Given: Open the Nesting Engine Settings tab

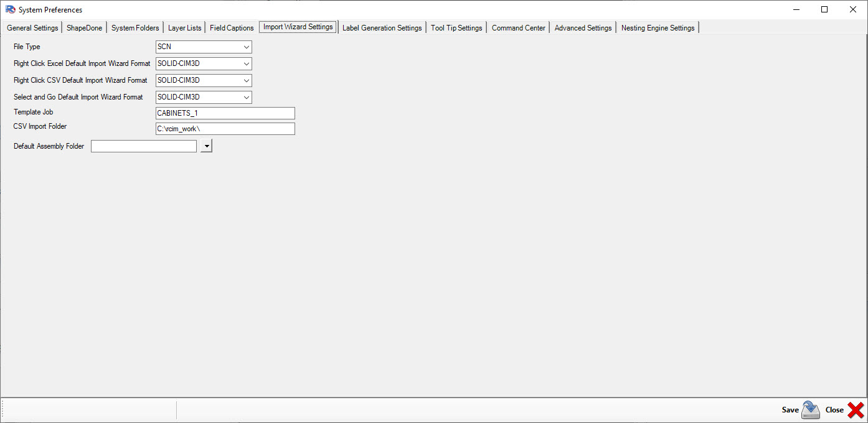Looking at the screenshot, I should pyautogui.click(x=658, y=27).
